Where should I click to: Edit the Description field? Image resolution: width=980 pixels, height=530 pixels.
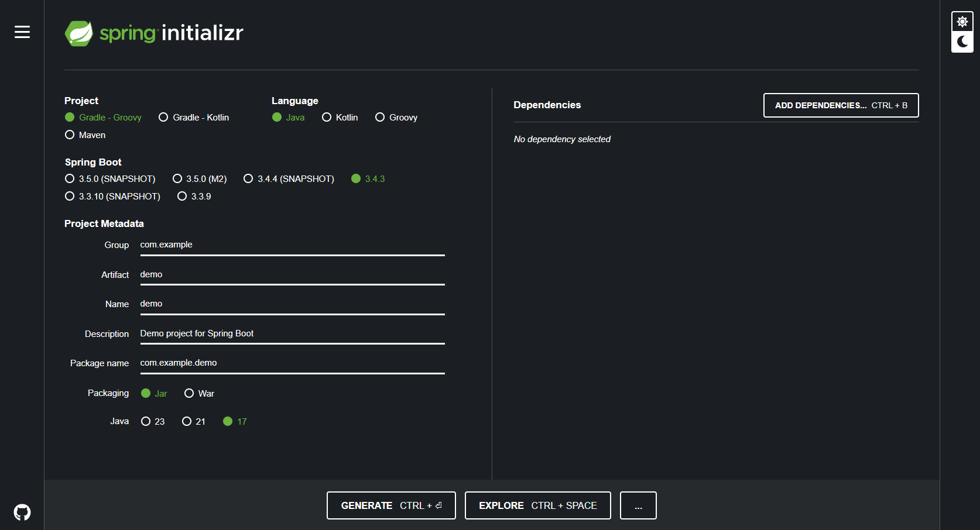coord(293,334)
